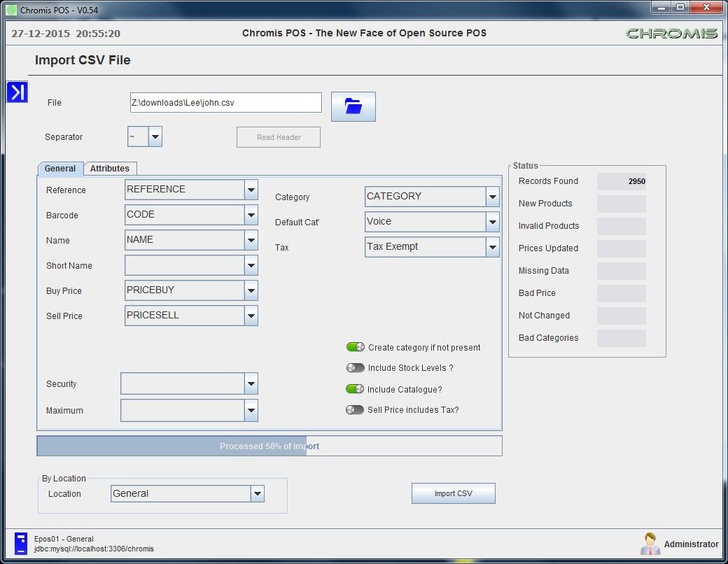Click the Chromis POS title bar app icon
The width and height of the screenshot is (728, 564).
pos(11,10)
